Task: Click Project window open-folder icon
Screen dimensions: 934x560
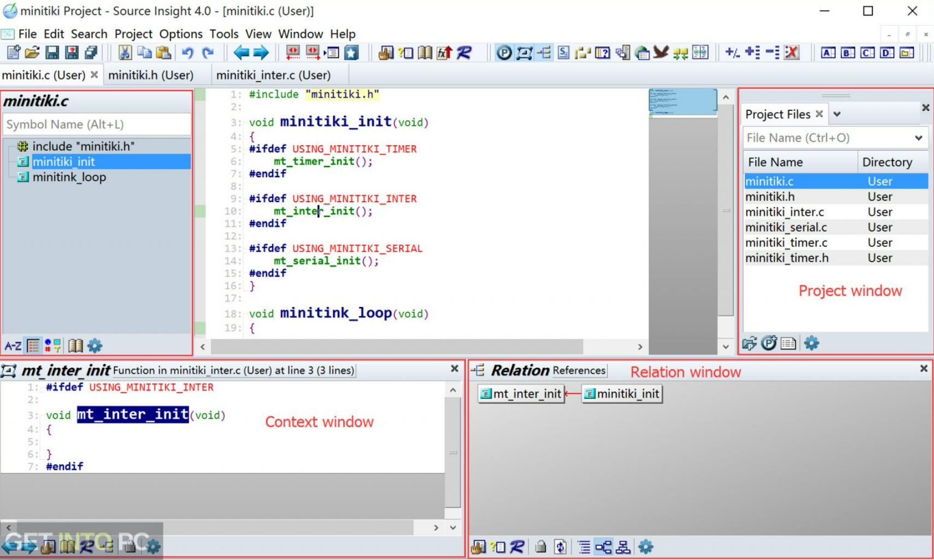Action: [749, 343]
